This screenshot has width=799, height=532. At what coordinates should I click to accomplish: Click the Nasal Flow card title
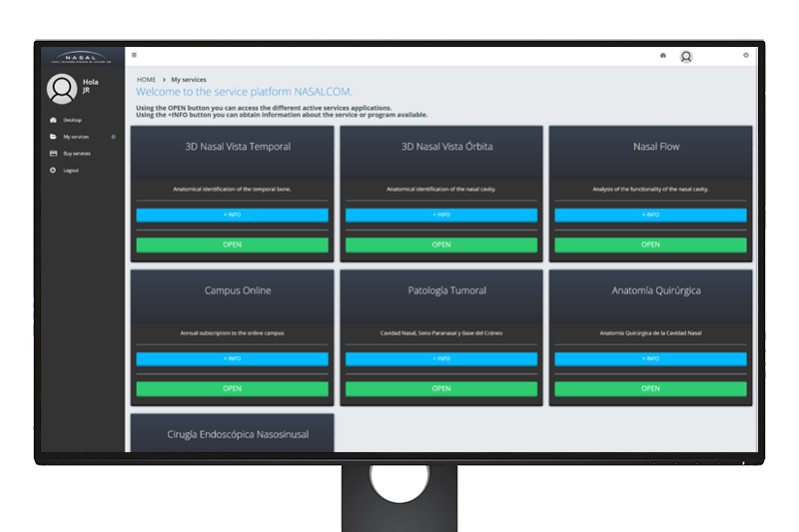(656, 147)
